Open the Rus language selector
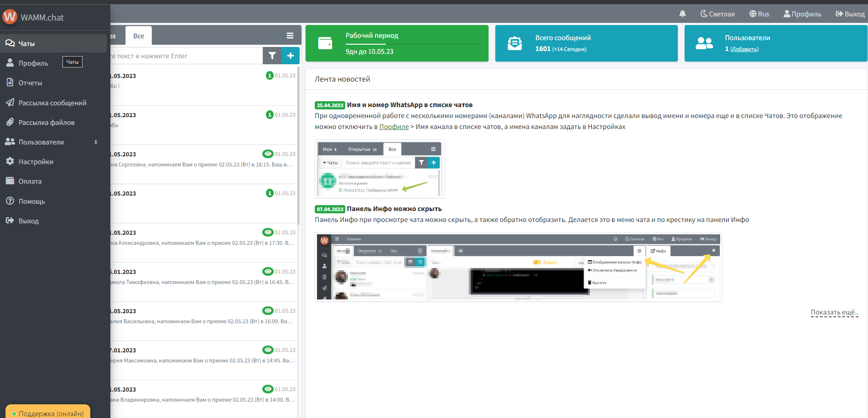Viewport: 868px width, 418px height. pyautogui.click(x=759, y=14)
